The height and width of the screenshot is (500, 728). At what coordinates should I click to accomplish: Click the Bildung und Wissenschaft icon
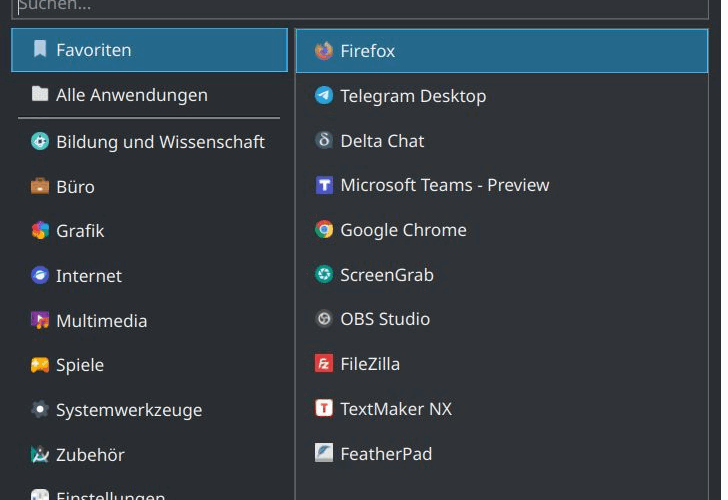click(40, 141)
